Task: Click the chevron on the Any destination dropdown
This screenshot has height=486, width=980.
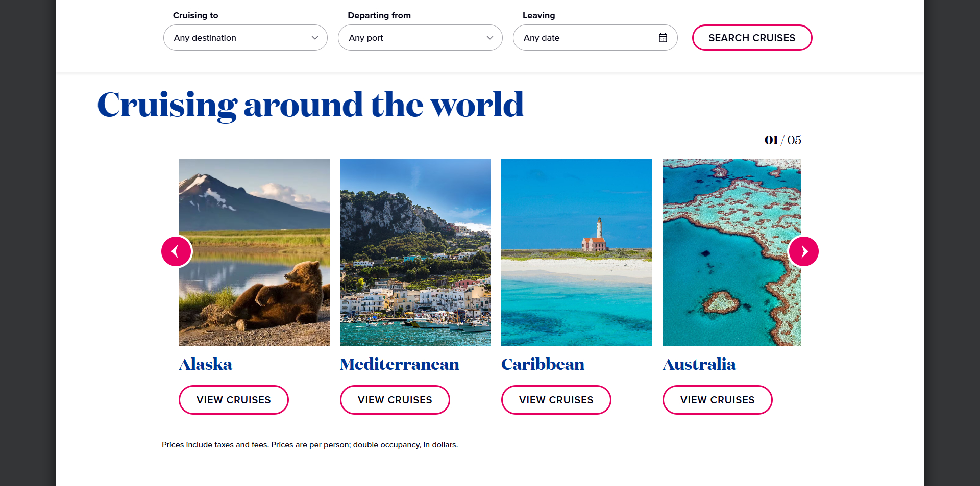Action: pos(315,37)
